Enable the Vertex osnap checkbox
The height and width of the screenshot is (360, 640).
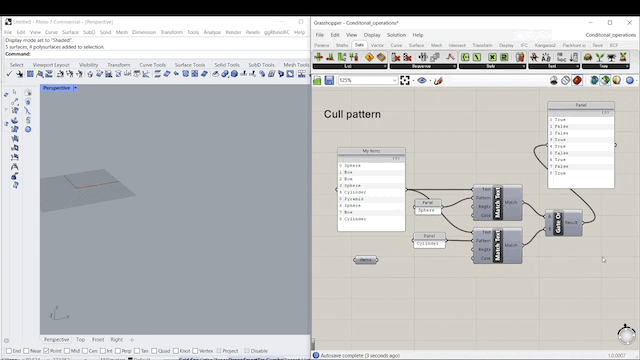click(x=195, y=351)
